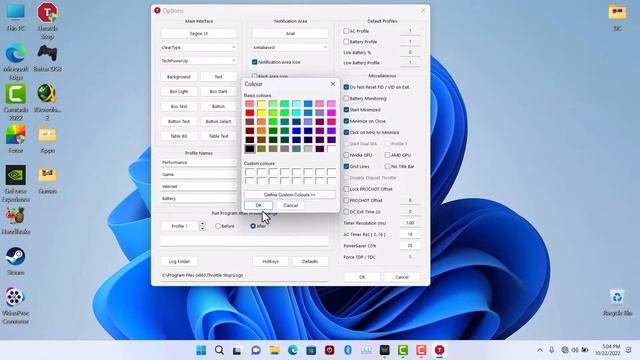
Task: Open the Games desktop folder
Action: (47, 180)
